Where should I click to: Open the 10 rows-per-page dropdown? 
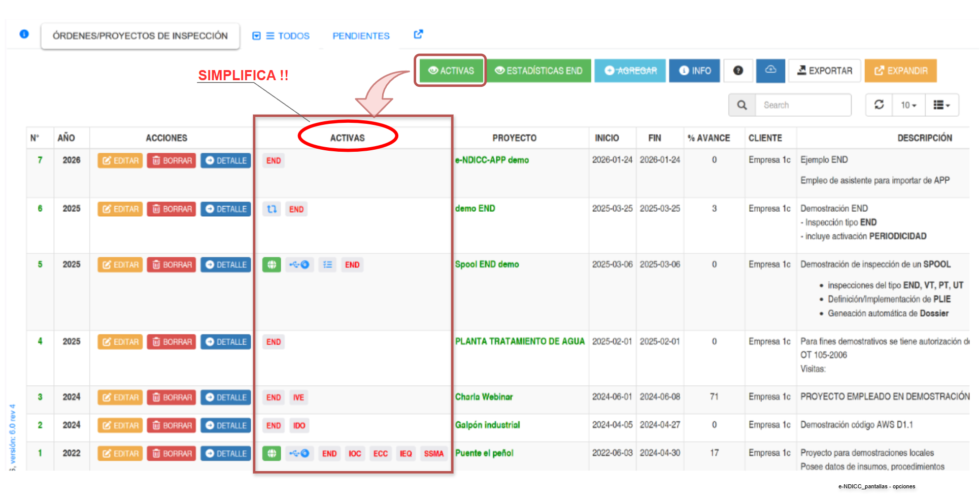(908, 105)
